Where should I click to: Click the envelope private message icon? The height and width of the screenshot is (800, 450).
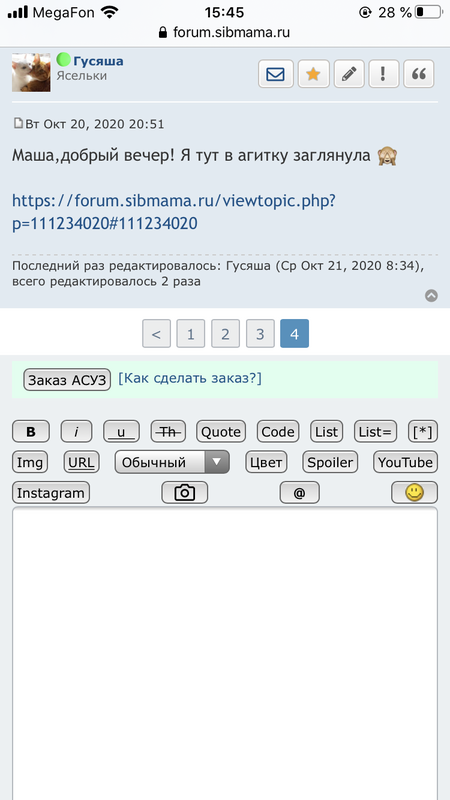click(276, 74)
